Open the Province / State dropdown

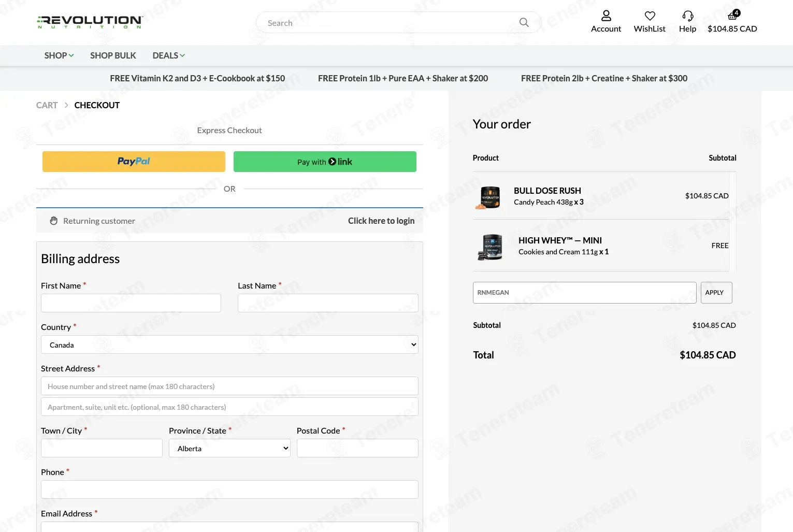(x=229, y=448)
